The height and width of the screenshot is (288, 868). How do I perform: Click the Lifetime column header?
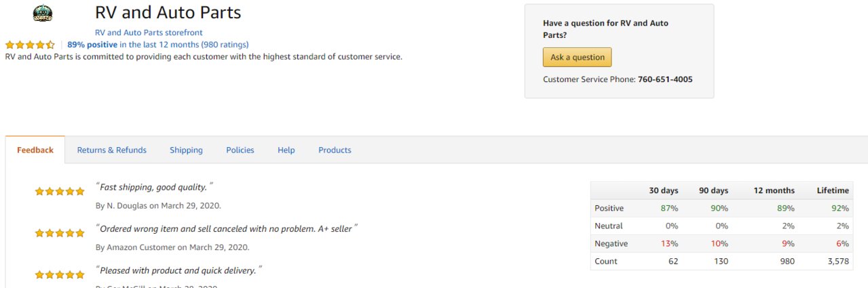coord(833,190)
